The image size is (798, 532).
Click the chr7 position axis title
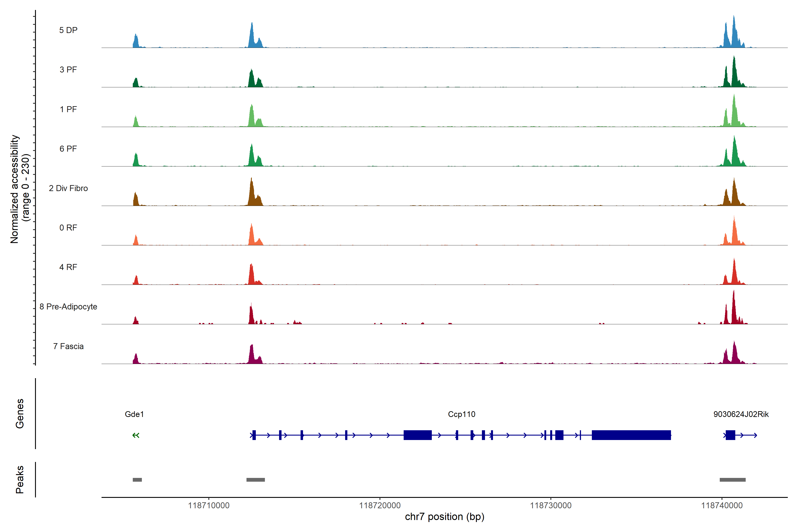tap(444, 517)
